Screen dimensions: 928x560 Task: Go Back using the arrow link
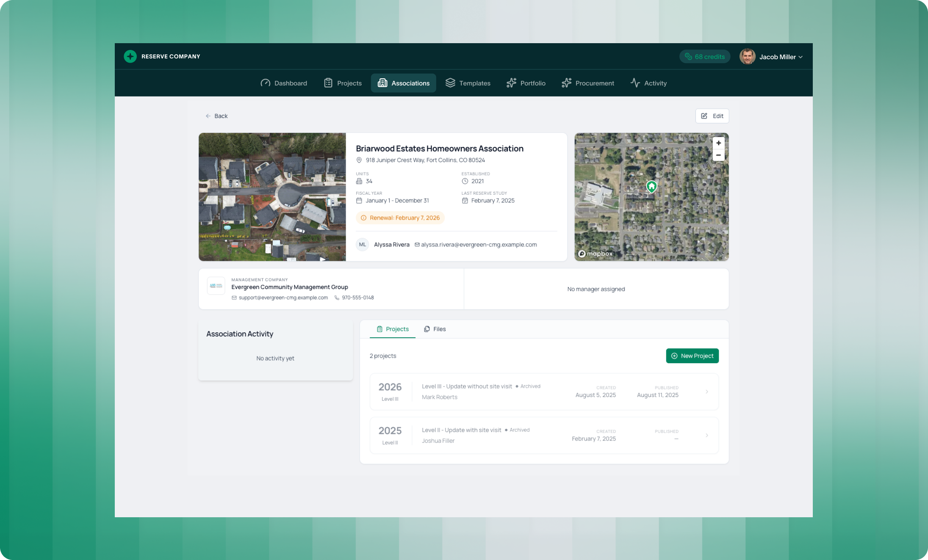click(216, 116)
